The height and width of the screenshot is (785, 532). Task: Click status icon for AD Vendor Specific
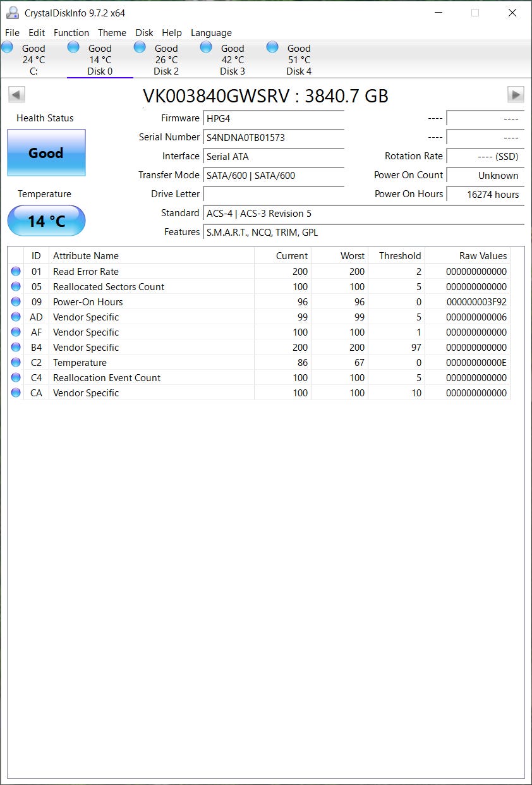(x=16, y=317)
